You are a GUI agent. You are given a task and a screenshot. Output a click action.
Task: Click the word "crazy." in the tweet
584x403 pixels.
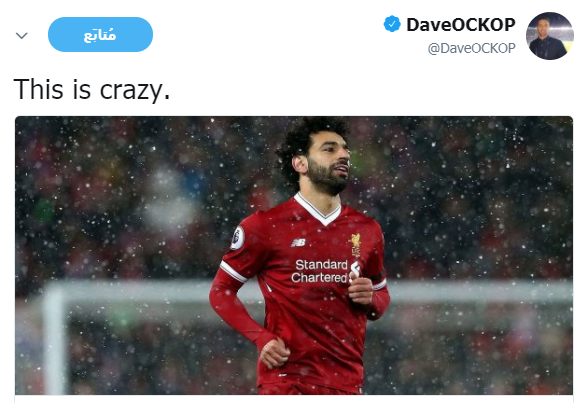point(135,91)
